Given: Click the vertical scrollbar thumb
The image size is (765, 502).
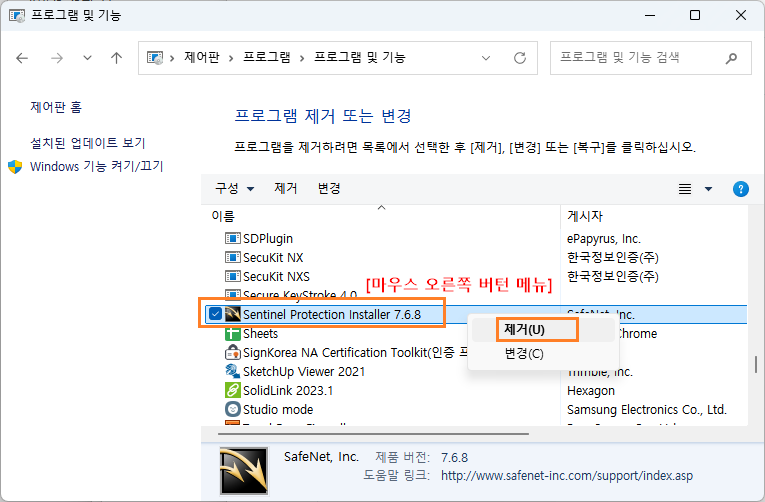Looking at the screenshot, I should click(756, 364).
